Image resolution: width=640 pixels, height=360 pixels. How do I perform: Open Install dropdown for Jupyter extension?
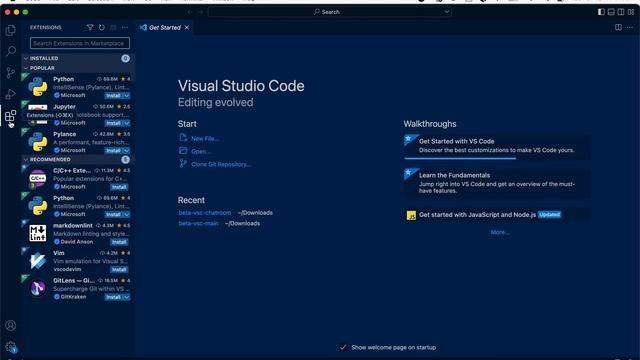tap(127, 123)
